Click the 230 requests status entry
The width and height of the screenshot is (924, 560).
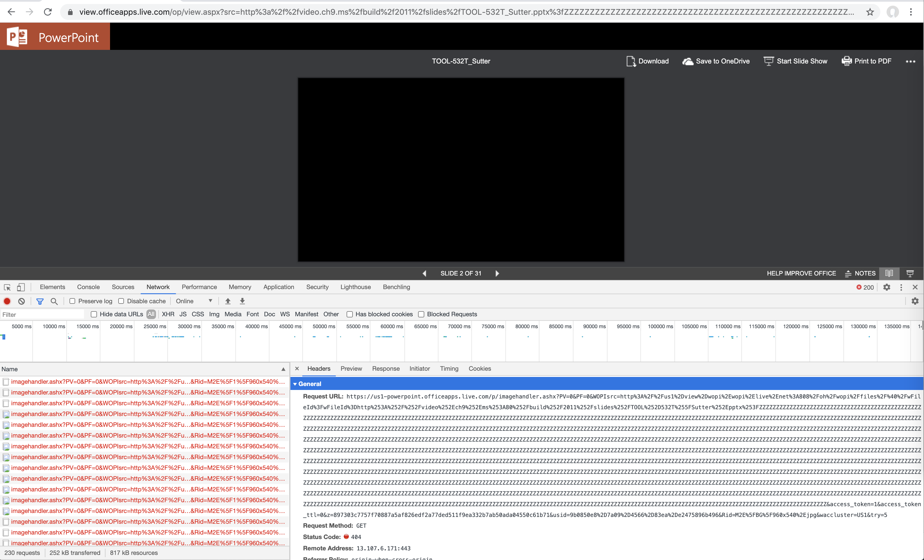coord(22,553)
